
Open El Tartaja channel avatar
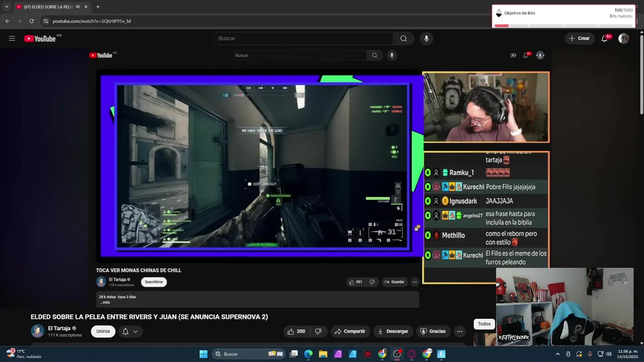coord(37,331)
